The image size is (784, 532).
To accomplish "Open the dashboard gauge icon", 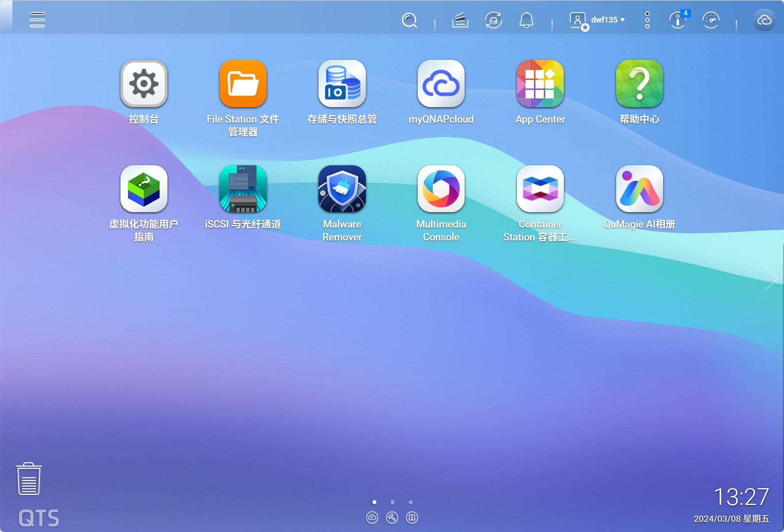I will coord(711,20).
